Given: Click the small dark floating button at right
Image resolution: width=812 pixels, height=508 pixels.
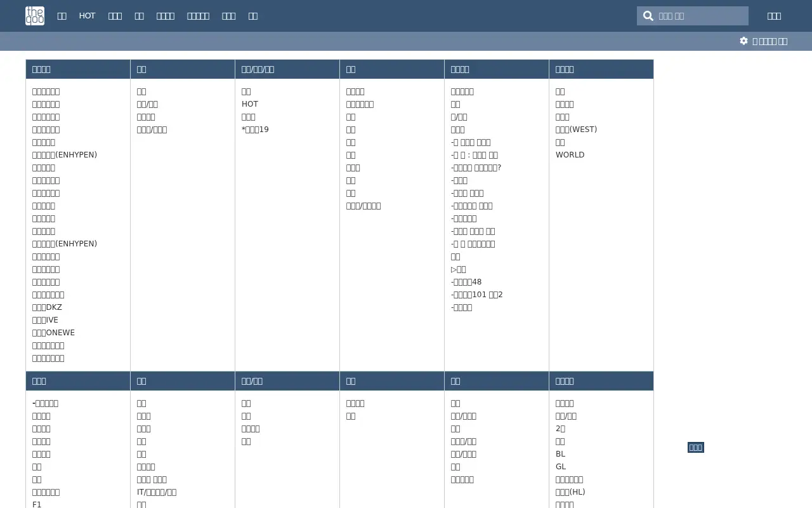Looking at the screenshot, I should [x=696, y=448].
